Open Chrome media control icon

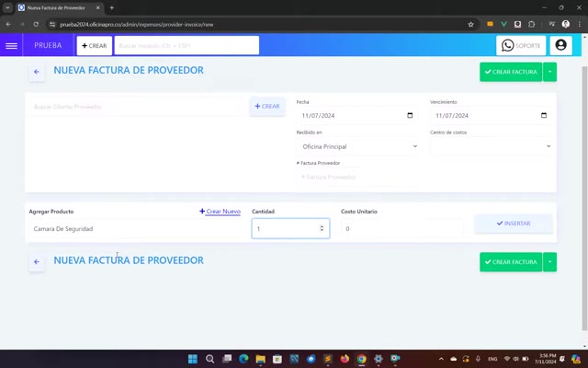coord(551,24)
